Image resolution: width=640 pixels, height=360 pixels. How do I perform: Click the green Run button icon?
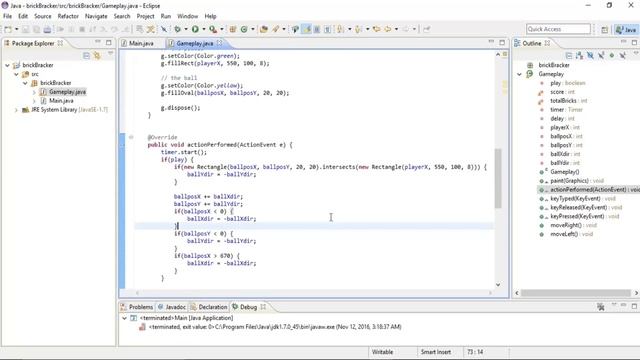195,29
